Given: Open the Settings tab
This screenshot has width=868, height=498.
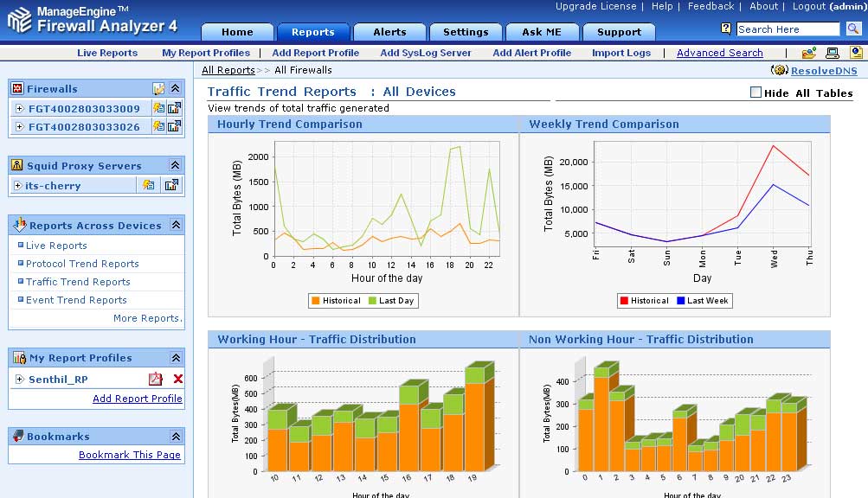Looking at the screenshot, I should click(466, 32).
